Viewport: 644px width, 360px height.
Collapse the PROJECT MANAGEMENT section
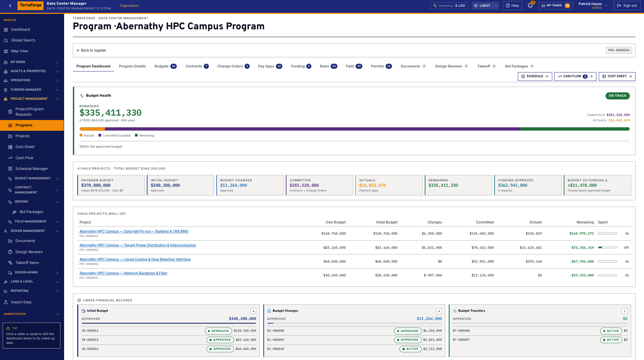(32, 99)
